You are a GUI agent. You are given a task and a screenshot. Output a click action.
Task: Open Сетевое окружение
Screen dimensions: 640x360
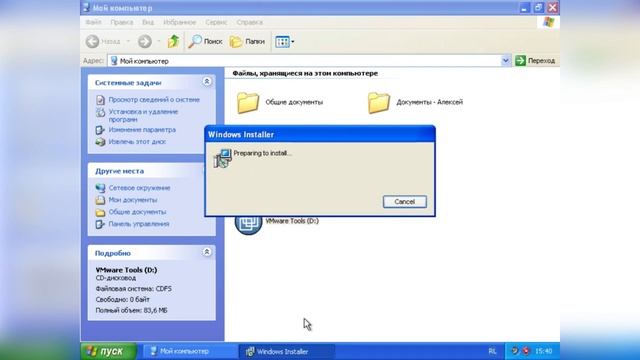(139, 188)
